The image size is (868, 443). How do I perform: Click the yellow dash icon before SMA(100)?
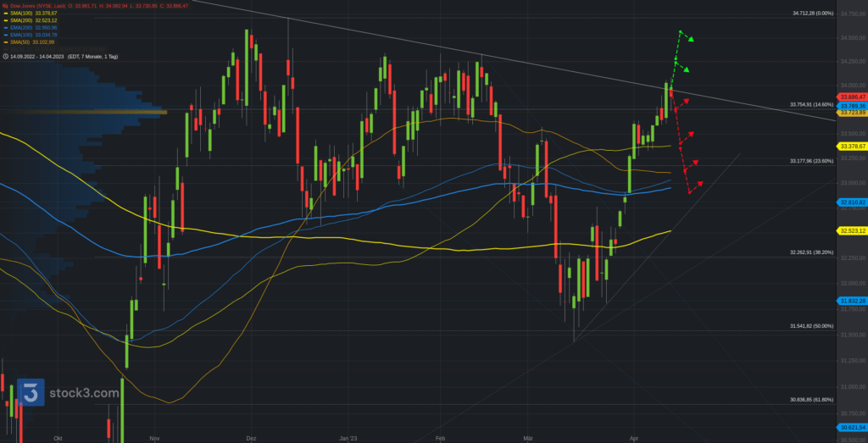click(x=5, y=13)
